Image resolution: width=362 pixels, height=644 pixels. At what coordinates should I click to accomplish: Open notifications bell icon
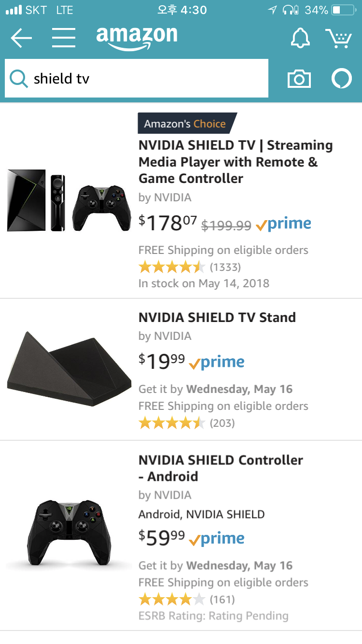pos(300,38)
